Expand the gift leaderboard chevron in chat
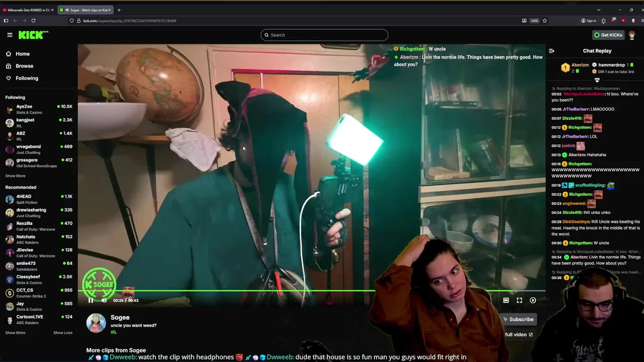Screen dimensions: 644x362 (597, 80)
